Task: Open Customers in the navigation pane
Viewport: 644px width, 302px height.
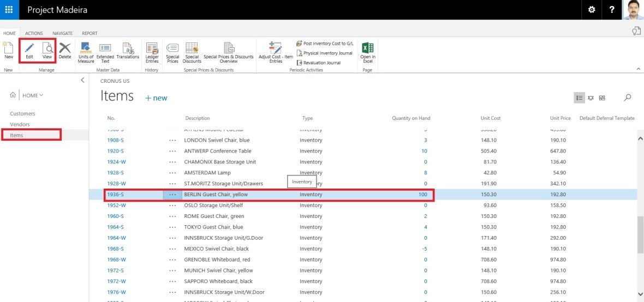Action: pos(22,113)
